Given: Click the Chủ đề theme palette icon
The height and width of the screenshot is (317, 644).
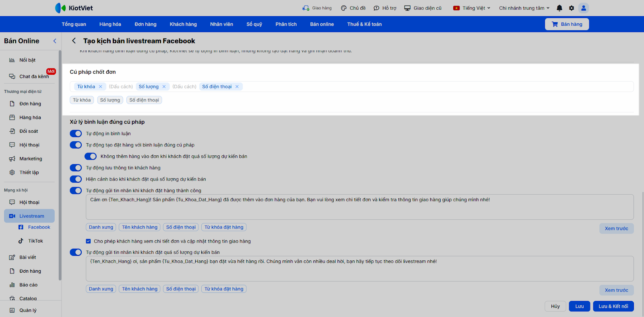Looking at the screenshot, I should click(x=344, y=8).
